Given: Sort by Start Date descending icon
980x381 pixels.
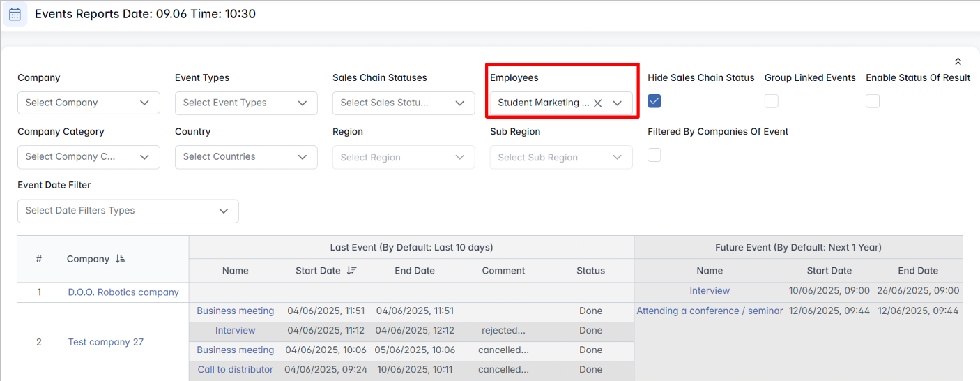Looking at the screenshot, I should click(351, 271).
